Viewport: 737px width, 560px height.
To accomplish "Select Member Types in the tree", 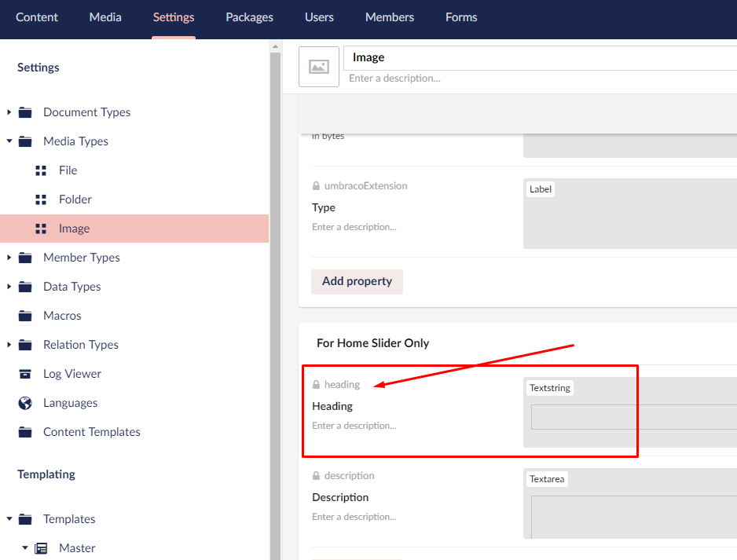I will click(x=81, y=258).
